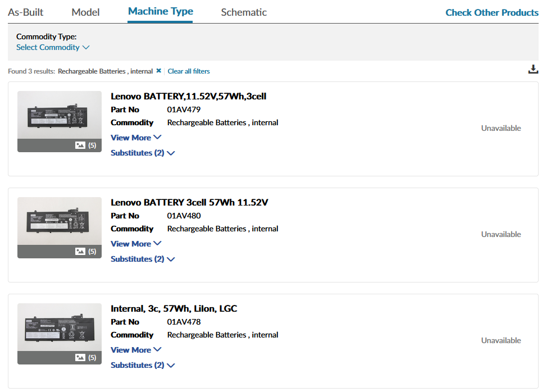Switch to the As-Built tab
The width and height of the screenshot is (542, 392).
[25, 12]
